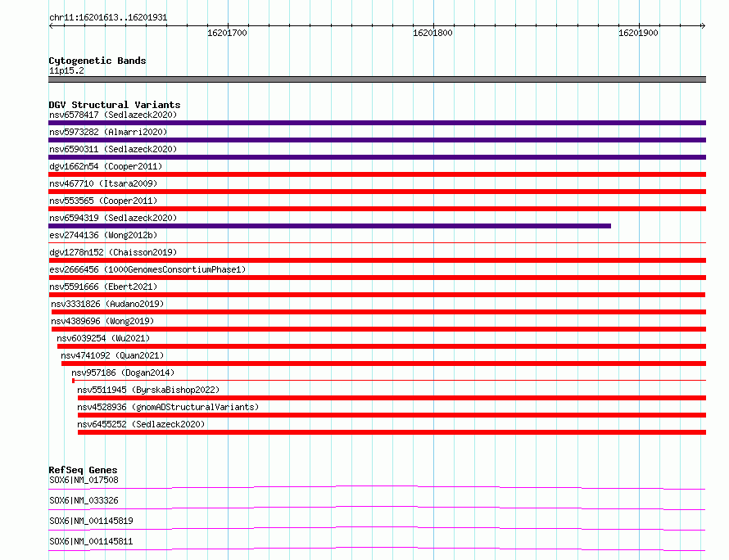Click the red bar for nsv4389696
This screenshot has height=560, width=729.
[x=378, y=329]
